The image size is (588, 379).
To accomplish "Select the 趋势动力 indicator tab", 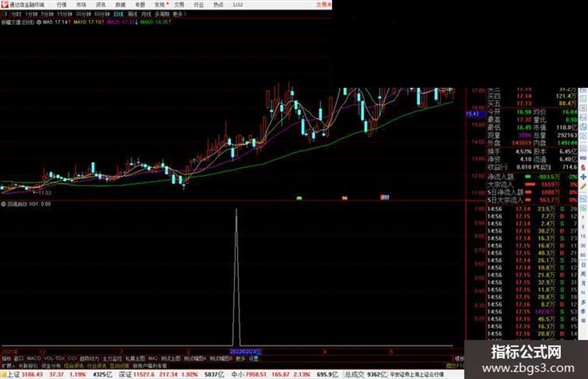I will [89, 358].
